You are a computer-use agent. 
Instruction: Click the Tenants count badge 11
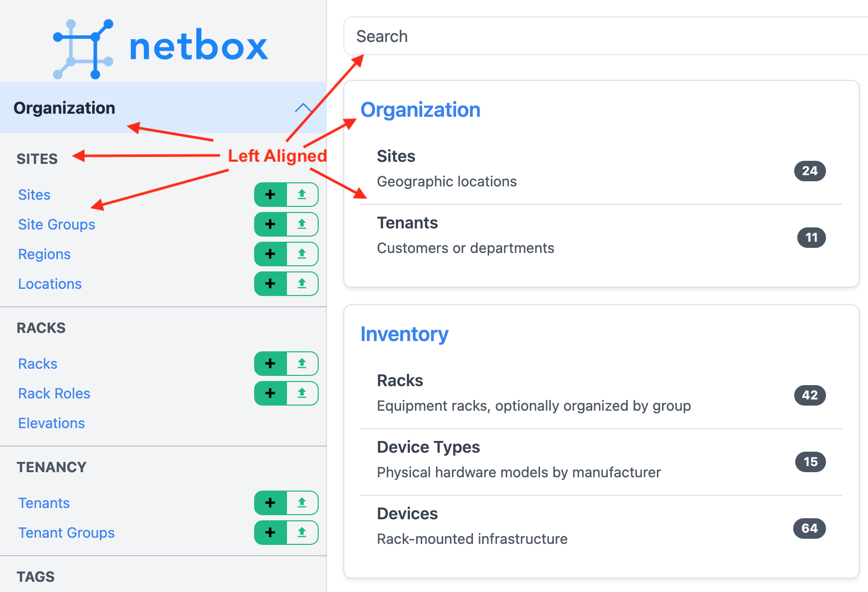point(811,238)
